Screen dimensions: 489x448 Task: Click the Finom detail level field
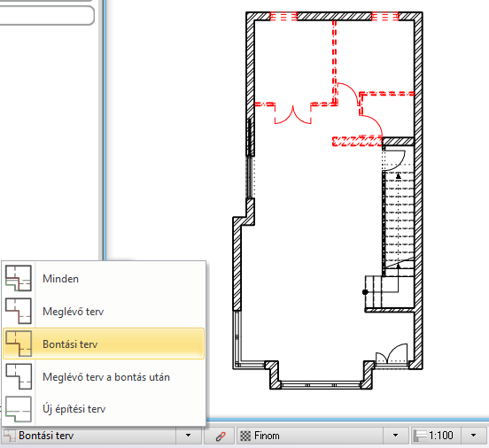click(x=310, y=436)
